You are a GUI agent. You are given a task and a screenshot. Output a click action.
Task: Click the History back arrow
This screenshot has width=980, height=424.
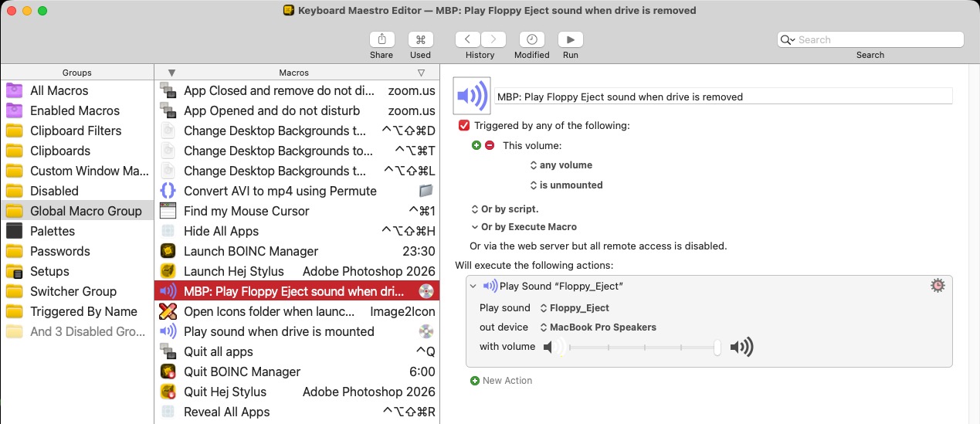coord(468,39)
